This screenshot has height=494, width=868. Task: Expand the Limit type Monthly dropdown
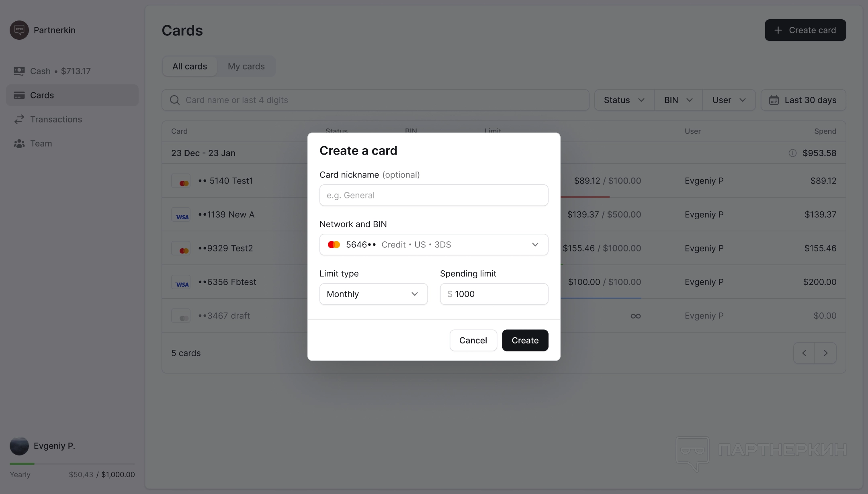tap(373, 294)
